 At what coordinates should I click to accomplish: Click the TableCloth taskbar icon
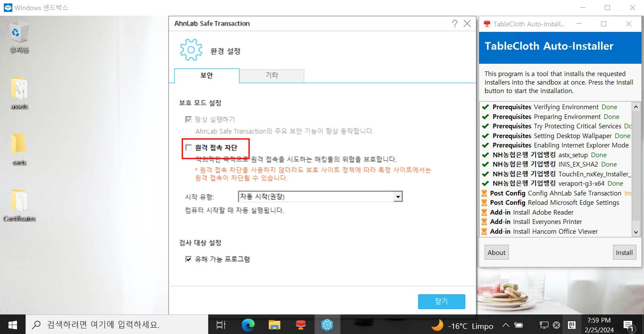301,325
